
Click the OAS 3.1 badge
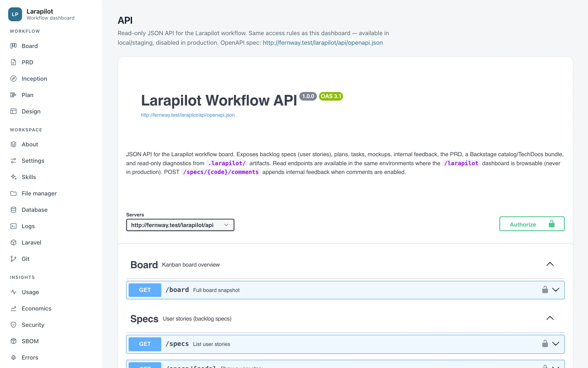coord(331,96)
